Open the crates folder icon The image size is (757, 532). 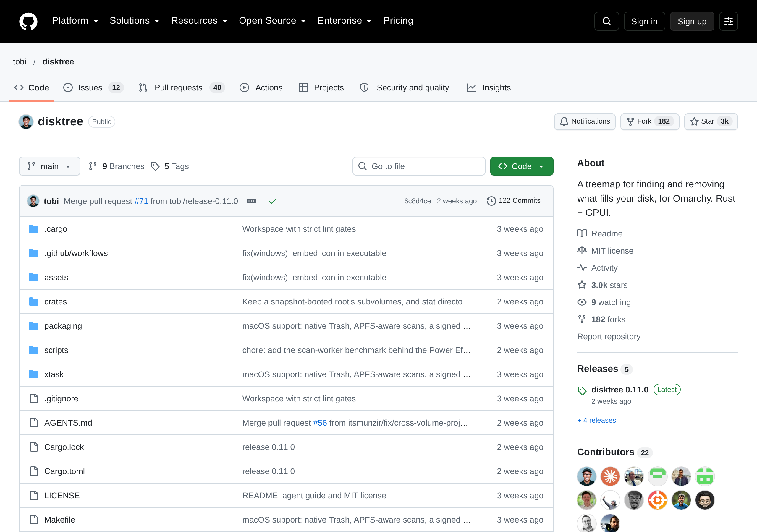(34, 301)
